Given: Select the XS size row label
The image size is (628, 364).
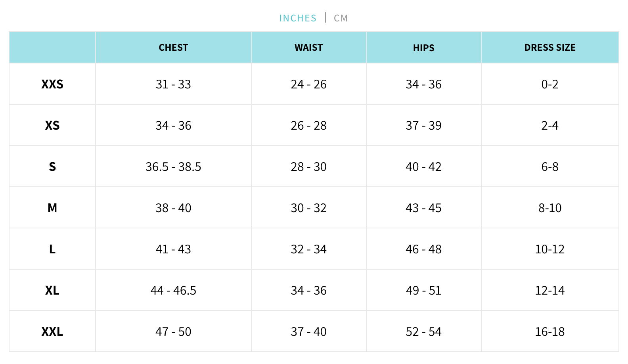Looking at the screenshot, I should pos(52,125).
